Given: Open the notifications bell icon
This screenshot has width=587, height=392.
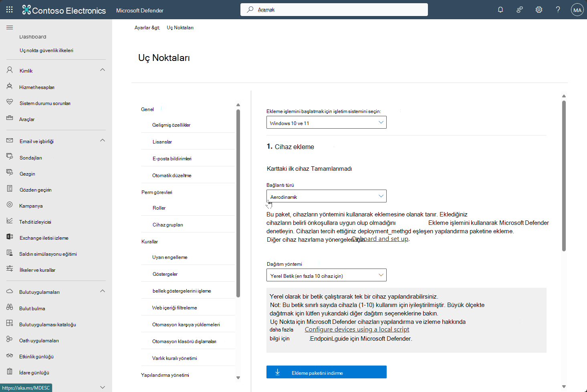Looking at the screenshot, I should click(500, 9).
